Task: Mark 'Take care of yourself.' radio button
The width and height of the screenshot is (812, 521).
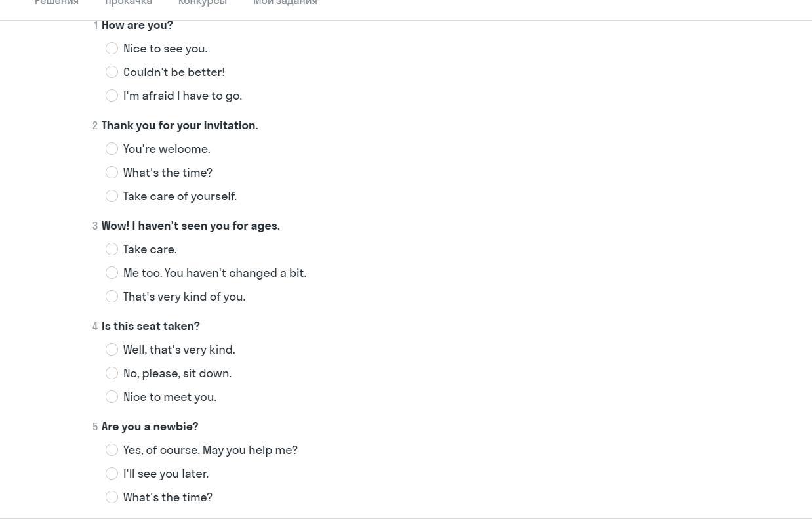Action: point(112,196)
